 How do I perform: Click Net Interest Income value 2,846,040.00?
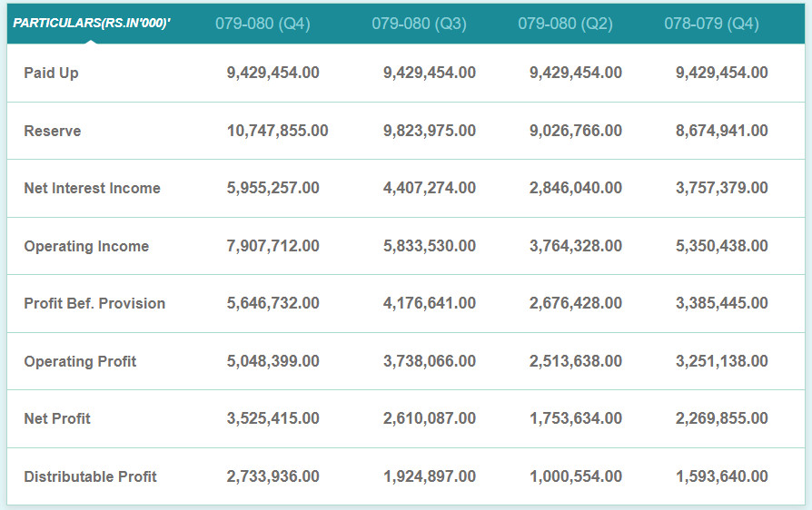click(575, 188)
